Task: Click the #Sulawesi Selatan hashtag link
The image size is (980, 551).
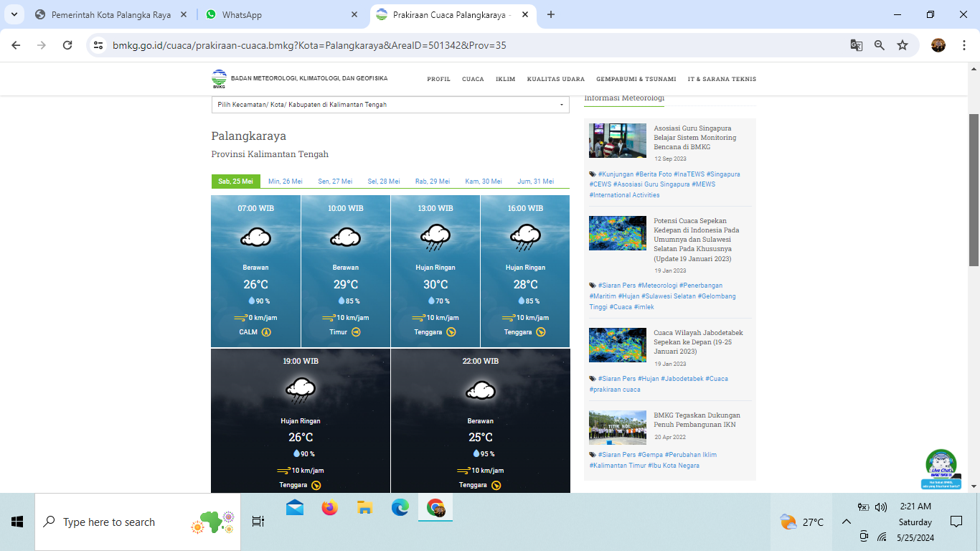Action: coord(668,296)
